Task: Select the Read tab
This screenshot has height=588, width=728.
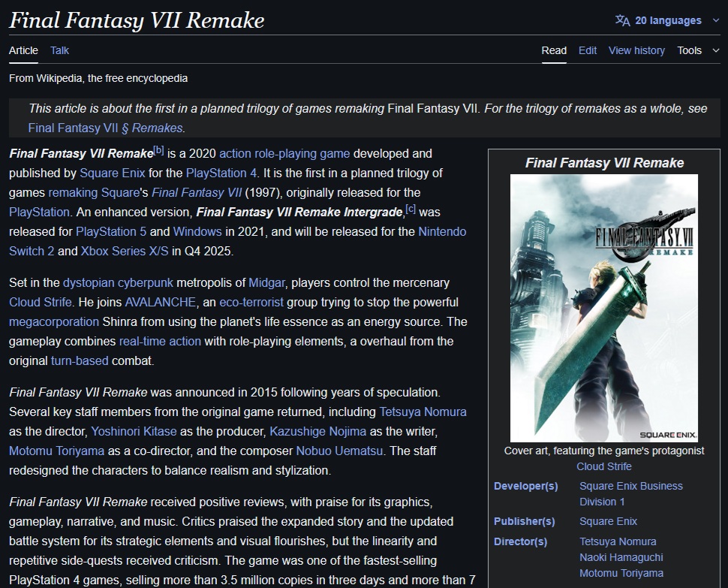Action: click(554, 50)
